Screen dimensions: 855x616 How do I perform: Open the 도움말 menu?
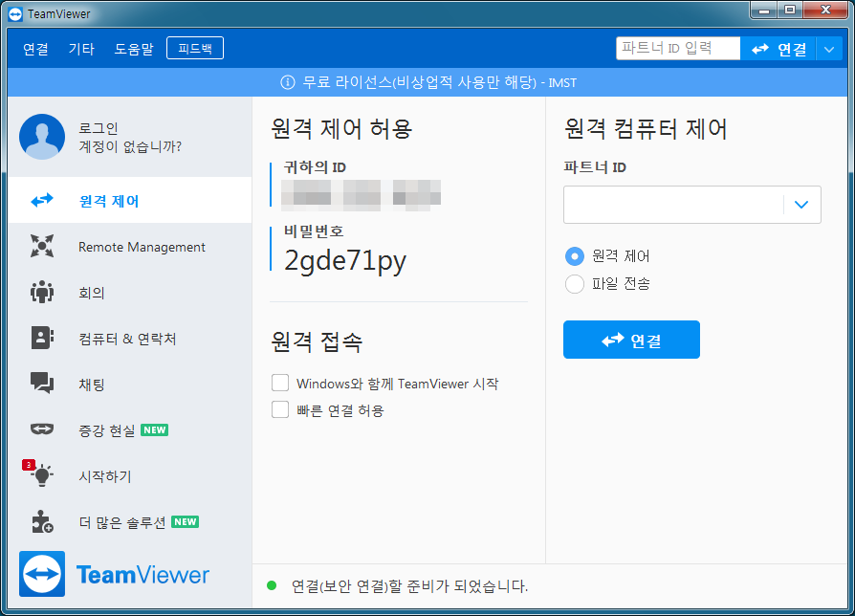click(x=134, y=49)
